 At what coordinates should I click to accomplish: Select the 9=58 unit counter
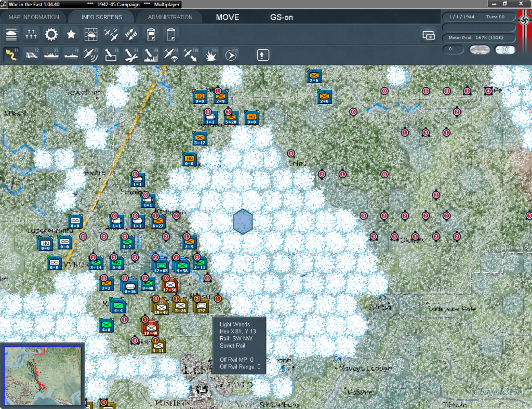click(x=182, y=266)
